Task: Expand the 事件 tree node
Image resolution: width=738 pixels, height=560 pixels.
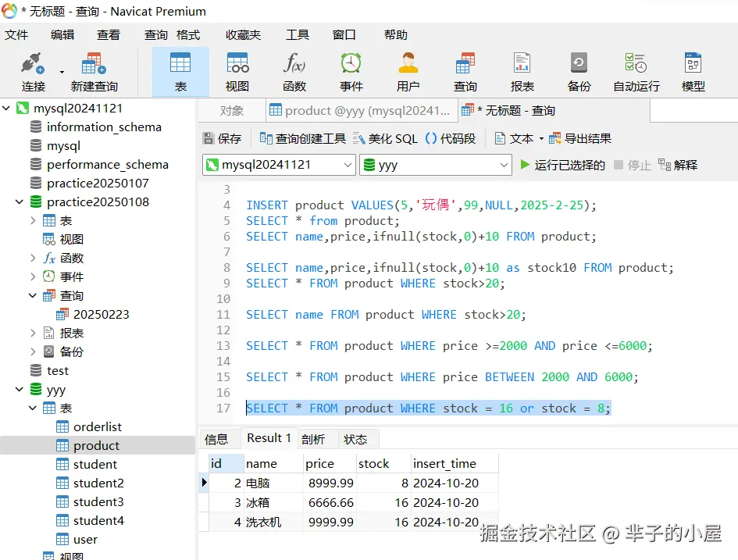Action: pos(33,276)
